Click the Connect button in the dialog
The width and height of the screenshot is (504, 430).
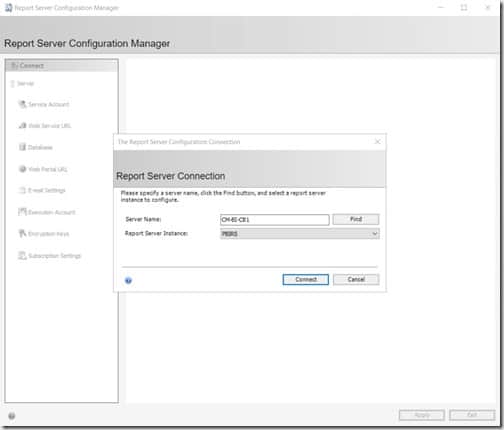coord(305,279)
